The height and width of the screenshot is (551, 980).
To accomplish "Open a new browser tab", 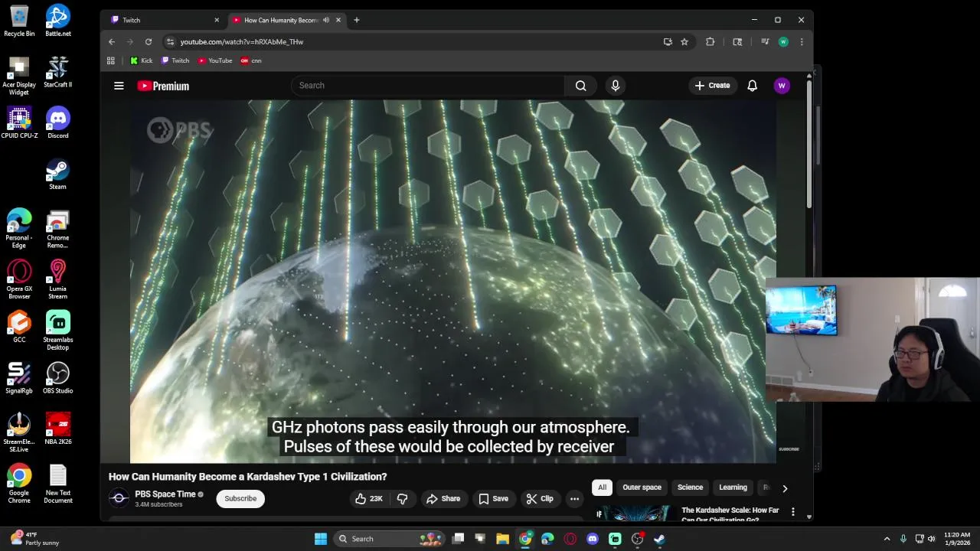I will tap(356, 20).
